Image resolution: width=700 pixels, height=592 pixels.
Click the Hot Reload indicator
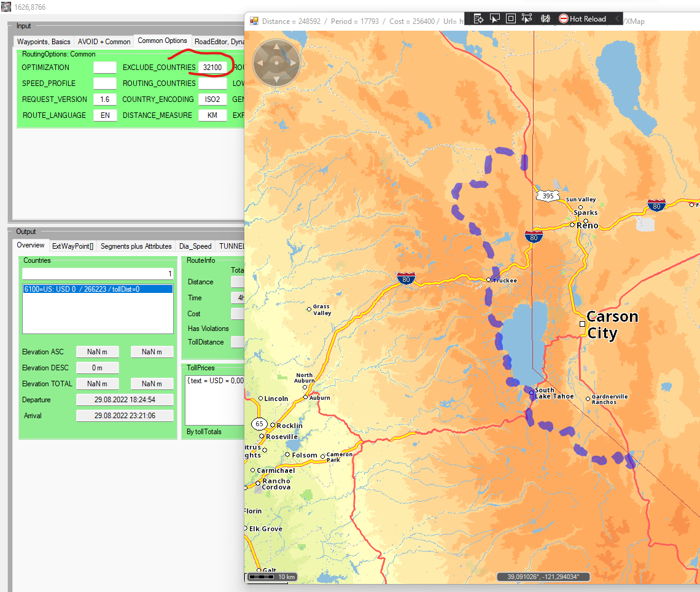[582, 19]
